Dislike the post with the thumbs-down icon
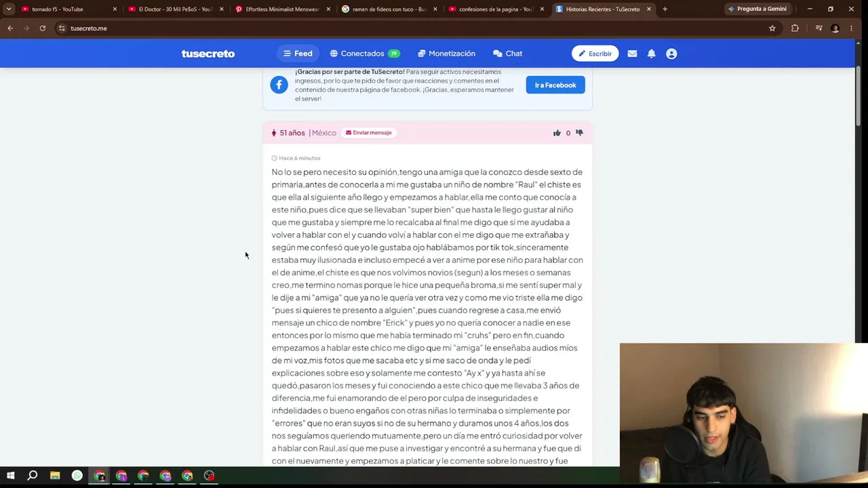Image resolution: width=868 pixels, height=488 pixels. tap(579, 133)
